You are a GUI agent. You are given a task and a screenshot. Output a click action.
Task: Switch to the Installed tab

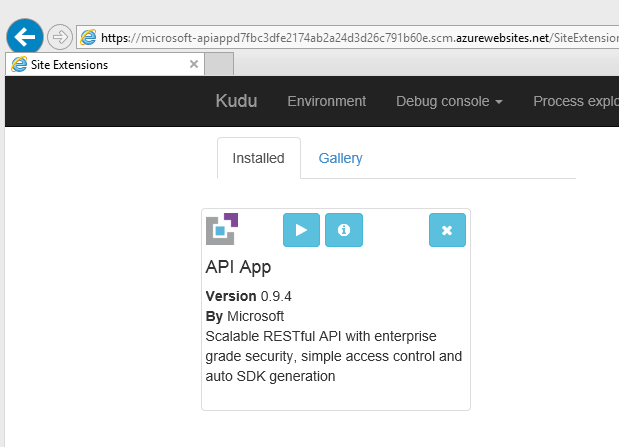pyautogui.click(x=258, y=158)
